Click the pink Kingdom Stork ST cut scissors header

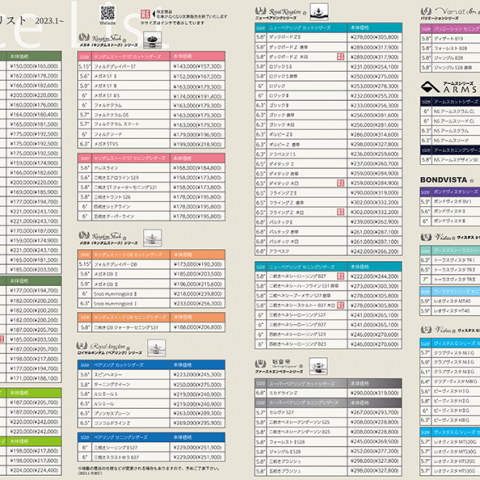pyautogui.click(x=151, y=56)
